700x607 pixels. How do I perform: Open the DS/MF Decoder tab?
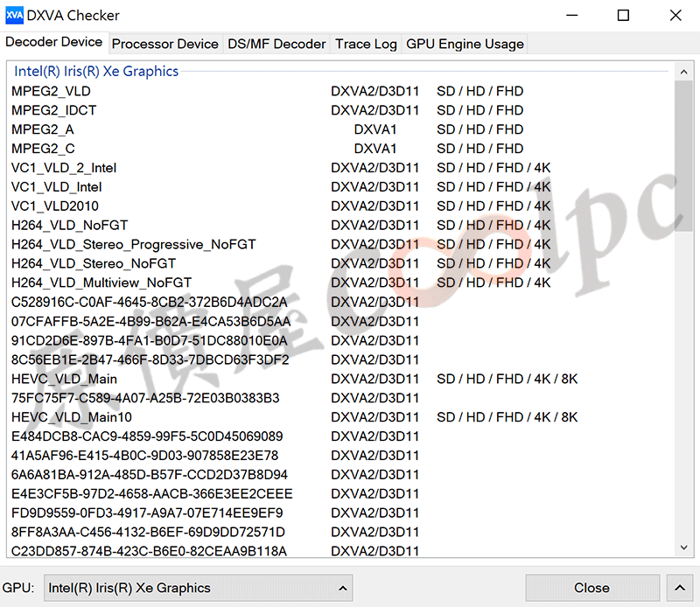point(276,44)
